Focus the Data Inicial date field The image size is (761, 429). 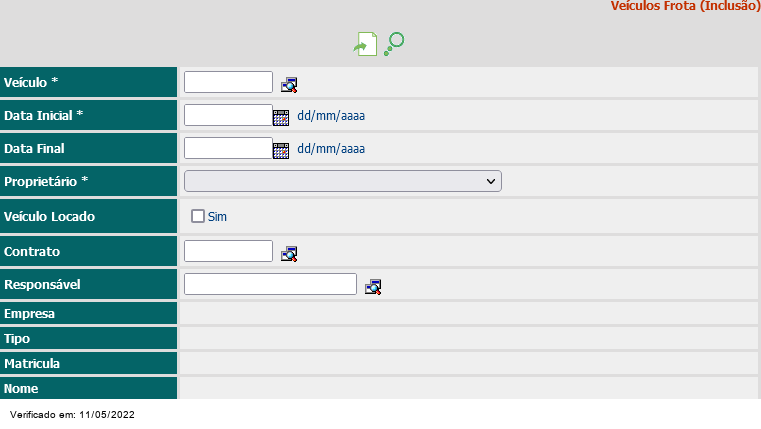[228, 115]
